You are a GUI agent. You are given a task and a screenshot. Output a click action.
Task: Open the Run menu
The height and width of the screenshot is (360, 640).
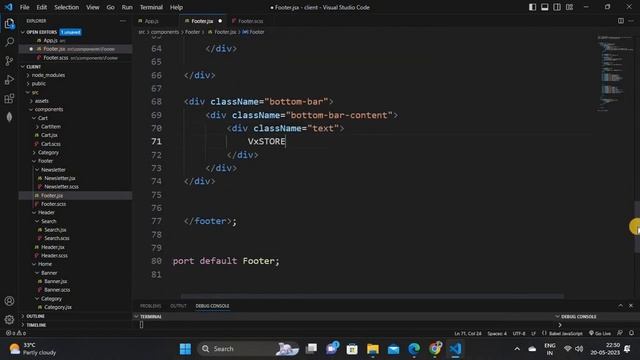pos(127,7)
